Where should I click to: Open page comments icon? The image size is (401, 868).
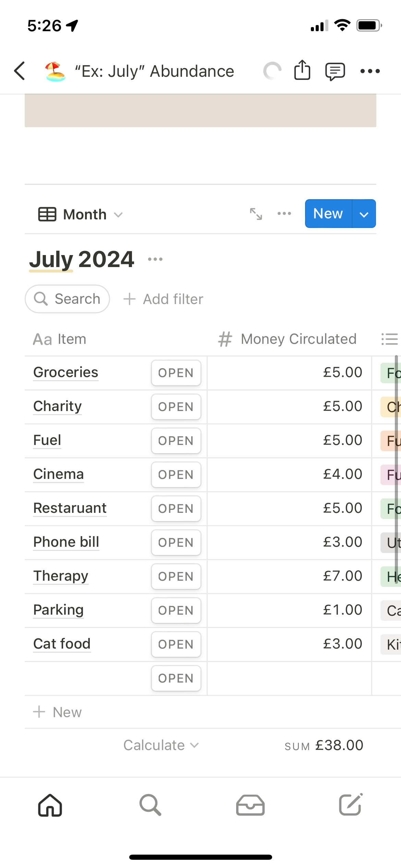click(x=335, y=71)
